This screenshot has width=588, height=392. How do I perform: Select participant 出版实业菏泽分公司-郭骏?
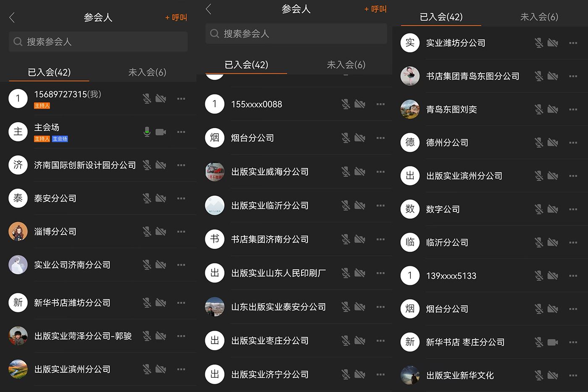[x=83, y=336]
